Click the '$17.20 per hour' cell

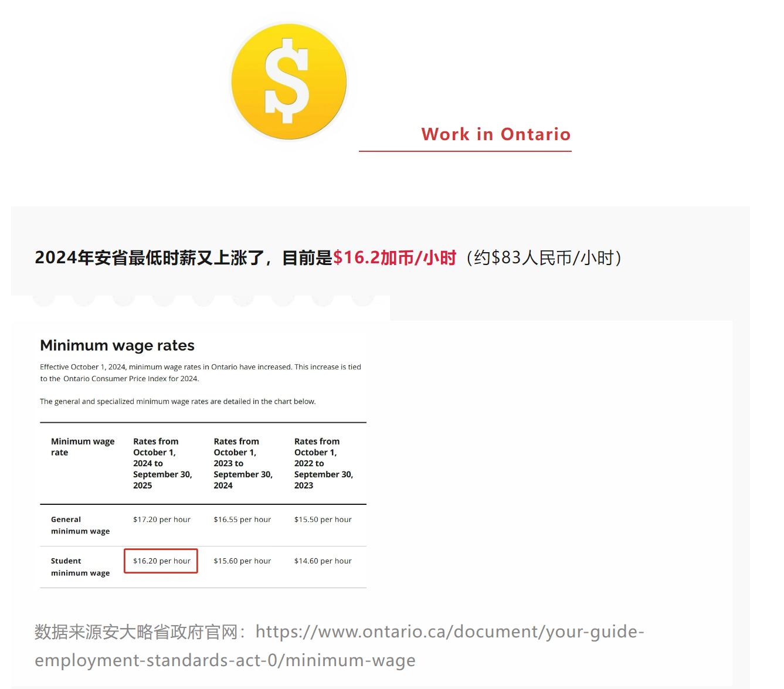point(162,520)
